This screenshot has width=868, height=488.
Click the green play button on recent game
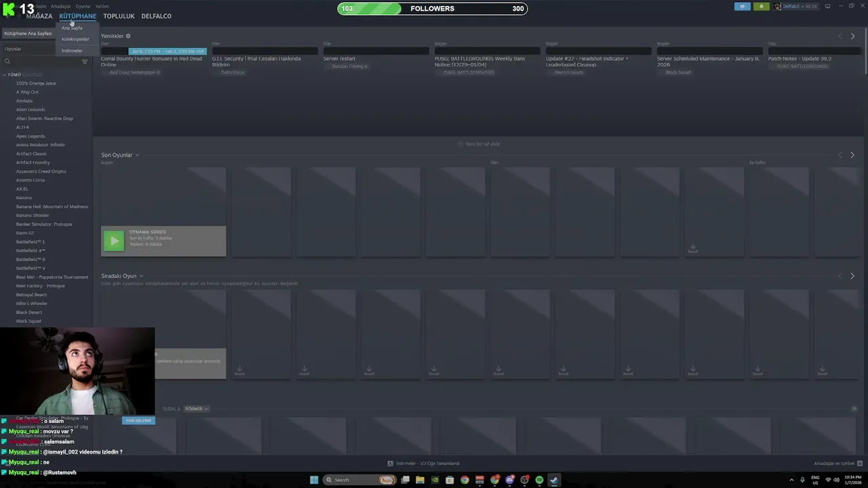[x=114, y=241]
